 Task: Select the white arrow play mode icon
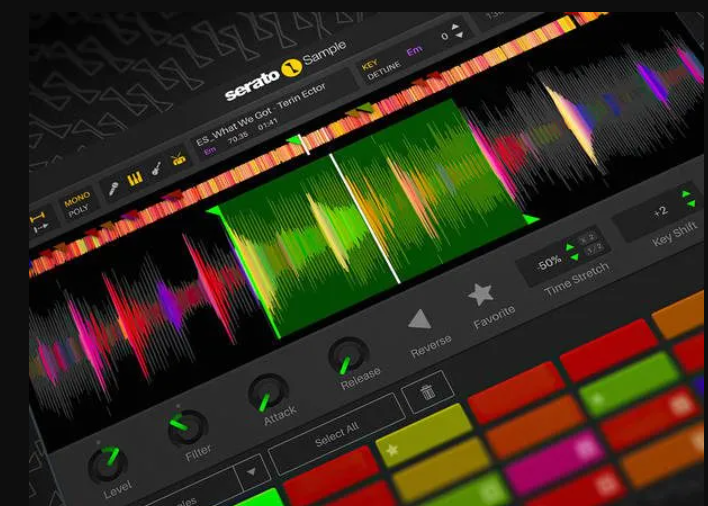[40, 228]
